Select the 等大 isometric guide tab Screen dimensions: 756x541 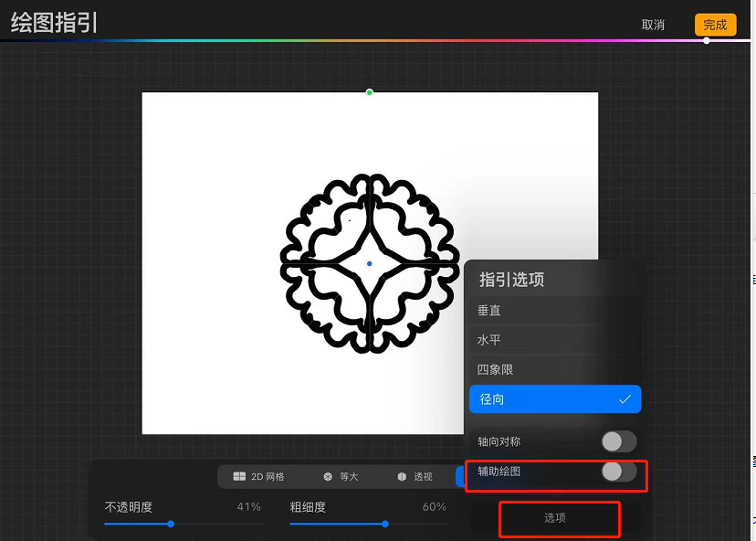pos(341,476)
